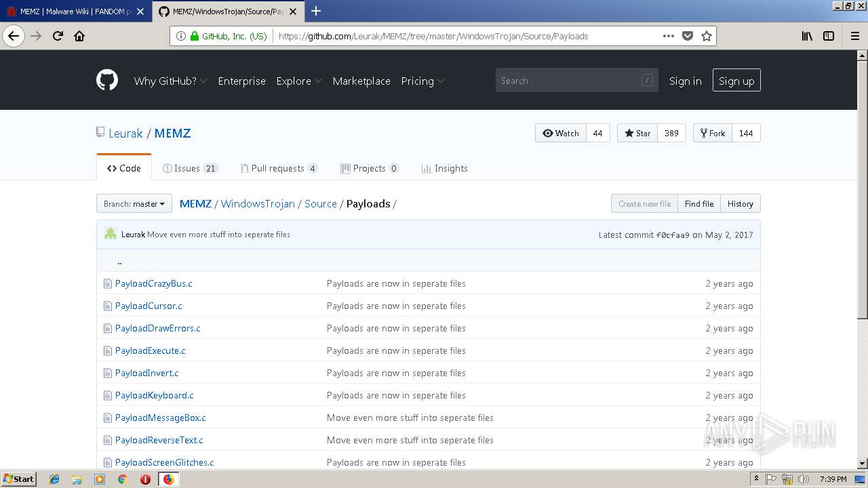Click the Sign in link

(x=685, y=81)
